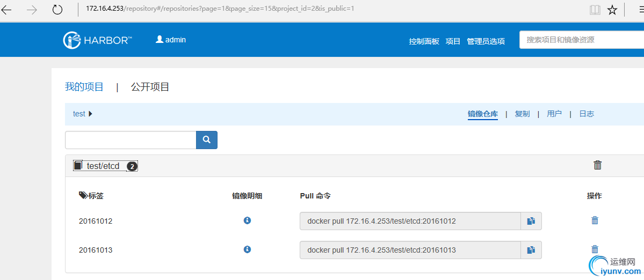The height and width of the screenshot is (280, 644).
Task: Open 控制面板 dashboard menu item
Action: click(x=424, y=41)
